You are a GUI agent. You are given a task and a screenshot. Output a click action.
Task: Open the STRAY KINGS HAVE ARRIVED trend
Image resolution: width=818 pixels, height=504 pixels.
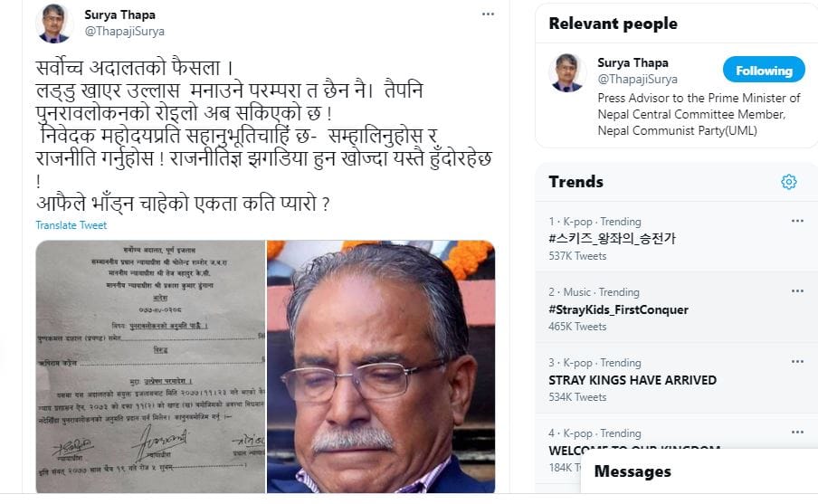633,380
